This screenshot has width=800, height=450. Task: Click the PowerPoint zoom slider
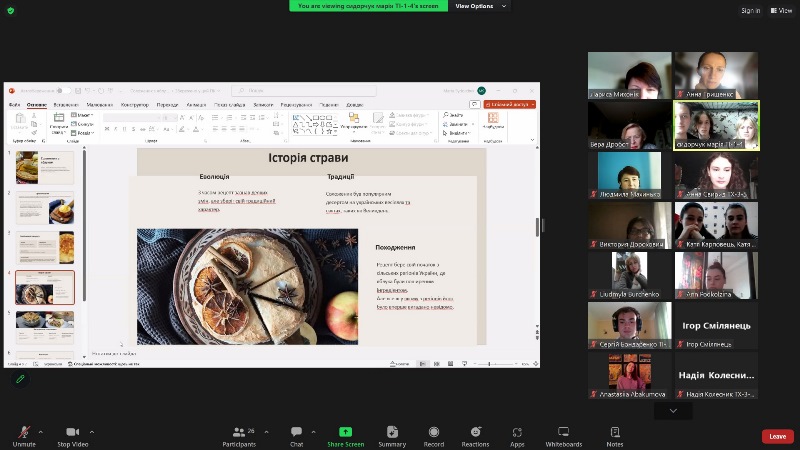pos(490,364)
